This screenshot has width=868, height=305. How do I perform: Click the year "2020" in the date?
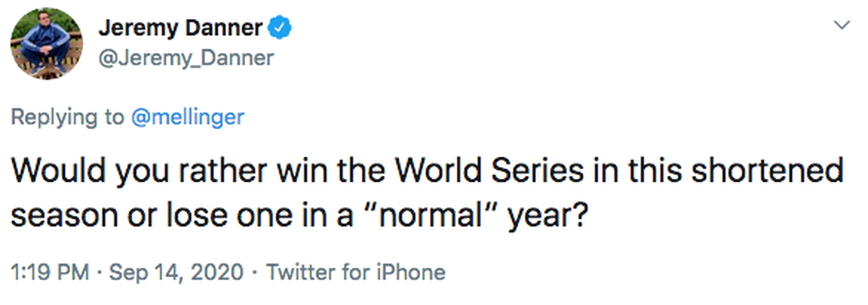(217, 272)
